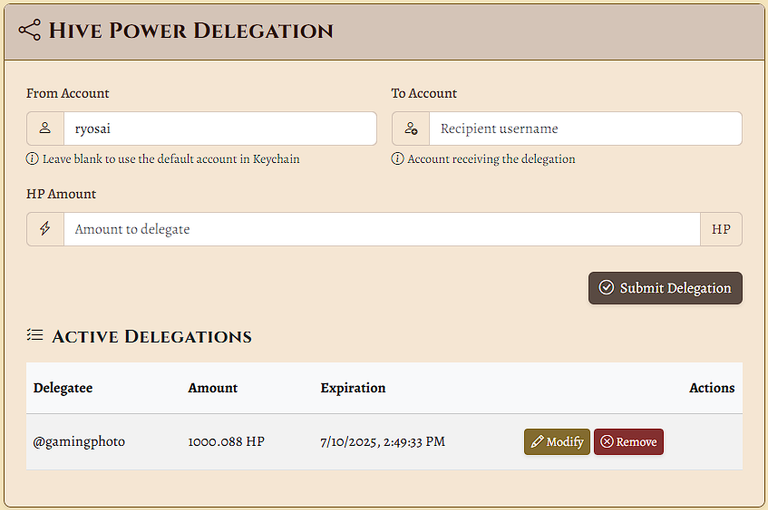Focus the Amount to delegate input
Image resolution: width=768 pixels, height=510 pixels.
(x=382, y=229)
